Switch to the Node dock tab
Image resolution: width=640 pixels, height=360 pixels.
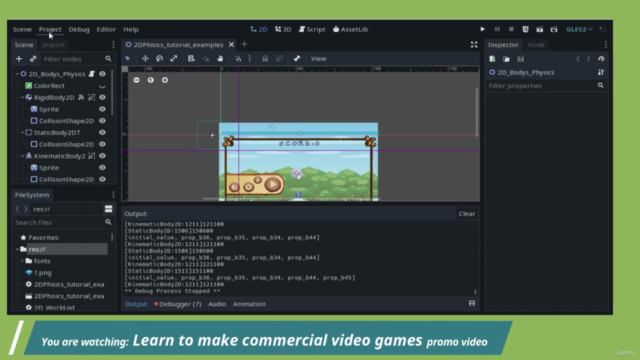coord(536,45)
